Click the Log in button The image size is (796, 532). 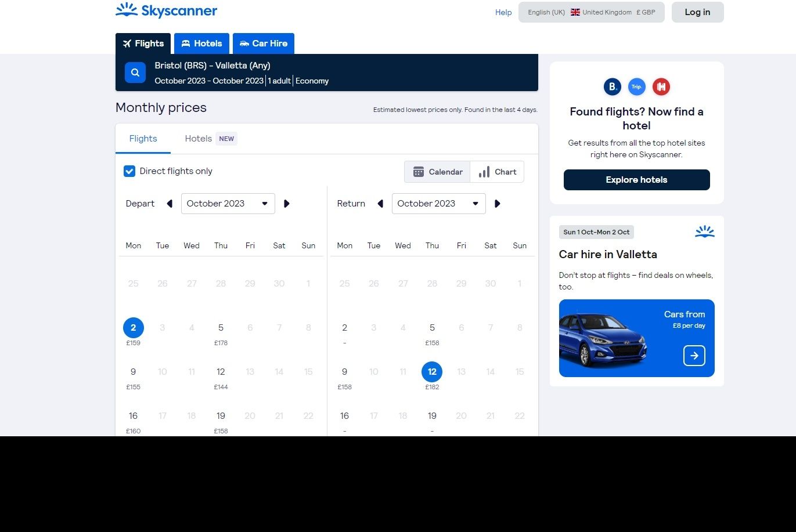[x=697, y=12]
